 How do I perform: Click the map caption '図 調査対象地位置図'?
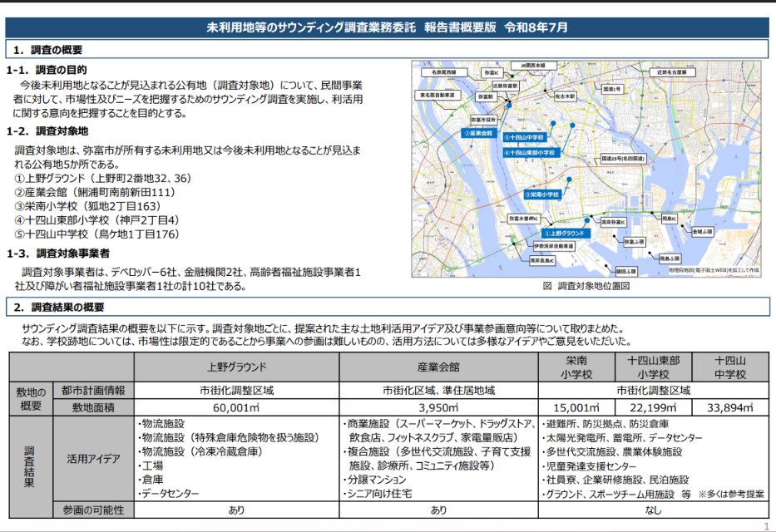(586, 286)
